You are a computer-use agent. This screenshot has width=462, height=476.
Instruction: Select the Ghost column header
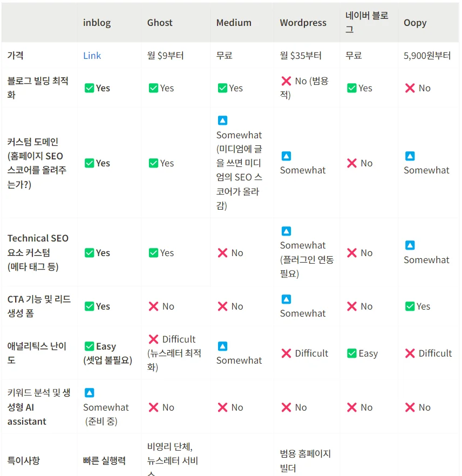point(160,23)
